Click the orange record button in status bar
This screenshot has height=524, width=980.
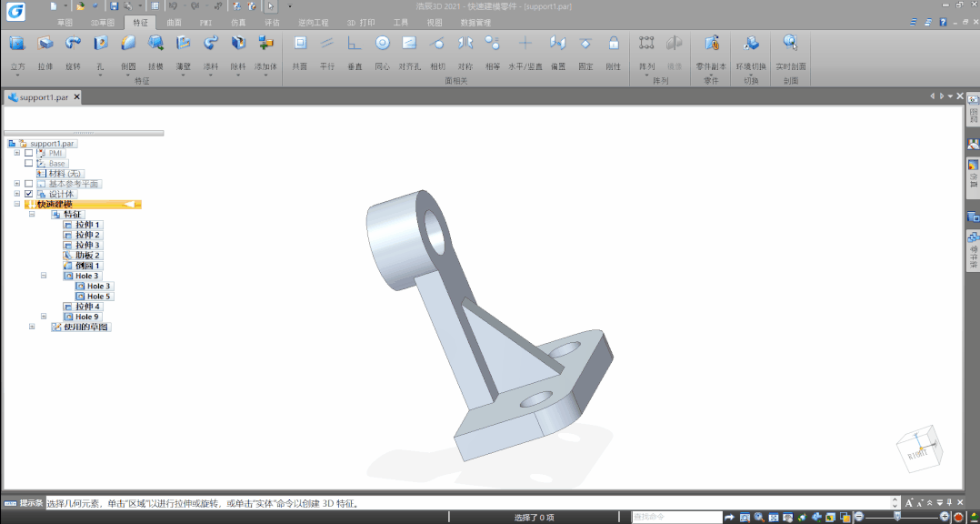click(957, 517)
